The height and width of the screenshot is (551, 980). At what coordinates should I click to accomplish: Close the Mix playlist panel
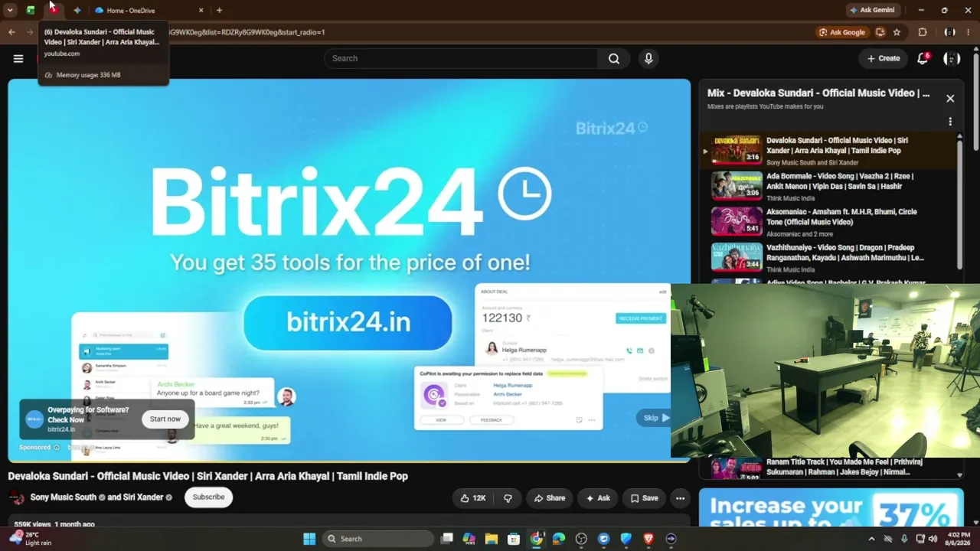950,99
